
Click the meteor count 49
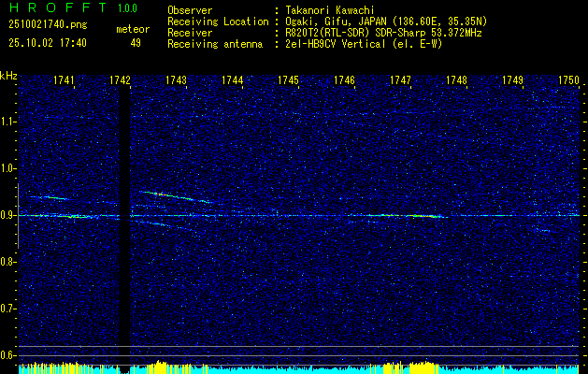pos(136,43)
